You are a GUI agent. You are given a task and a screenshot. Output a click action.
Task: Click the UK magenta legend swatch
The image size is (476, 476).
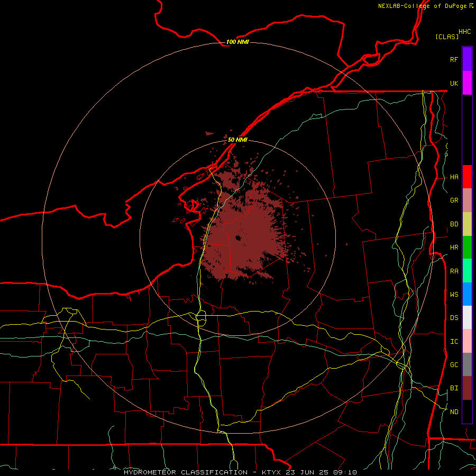tap(467, 83)
